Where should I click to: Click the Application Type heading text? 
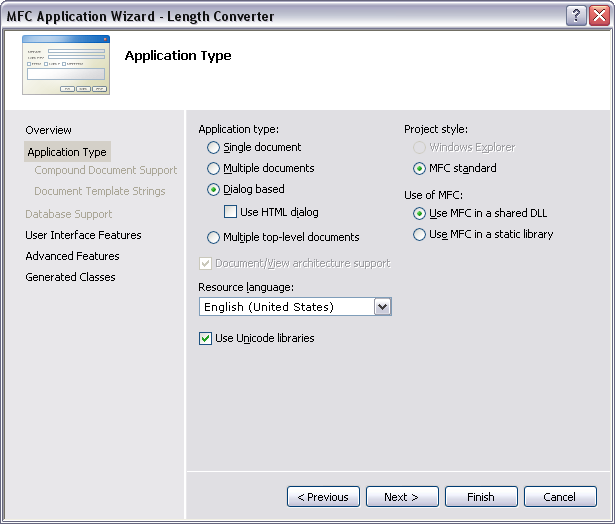pyautogui.click(x=178, y=56)
